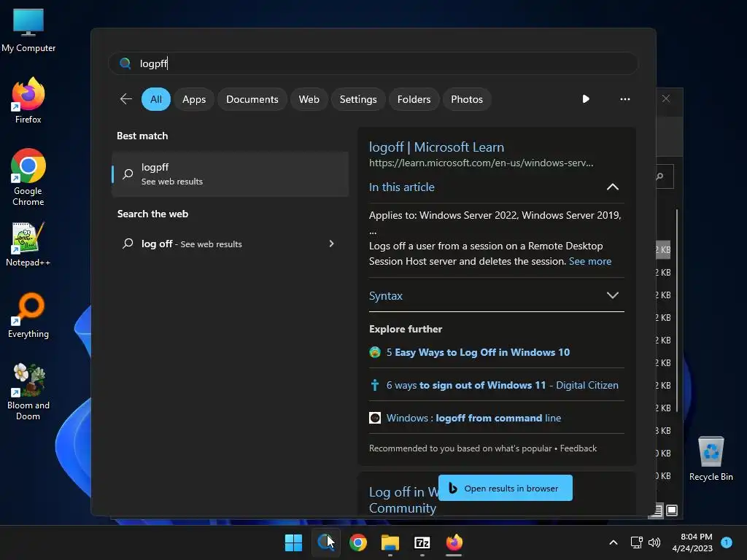
Task: Click the back arrow in search panel
Action: pyautogui.click(x=126, y=99)
